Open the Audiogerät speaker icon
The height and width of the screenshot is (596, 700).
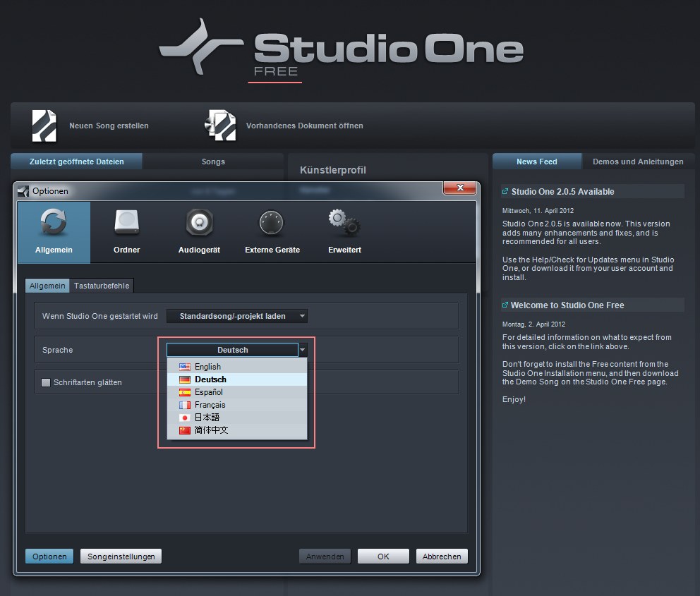[x=200, y=222]
